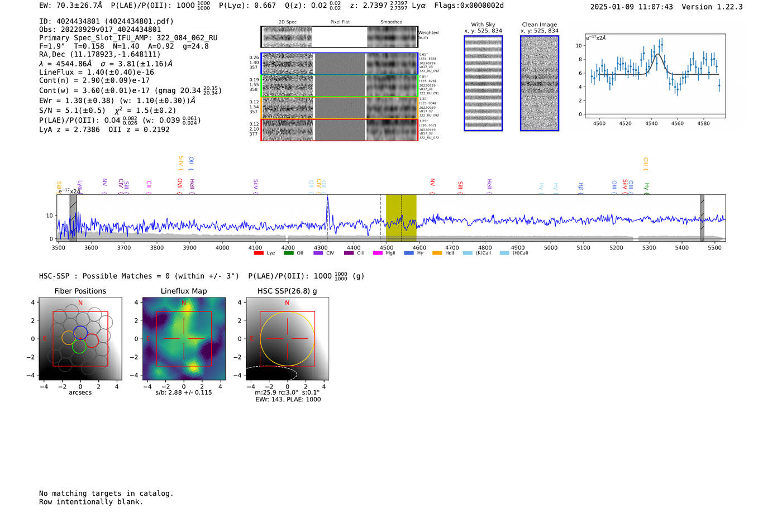
Task: Click the EWr: 143, PLAE: 1000 caption
Action: coord(288,399)
